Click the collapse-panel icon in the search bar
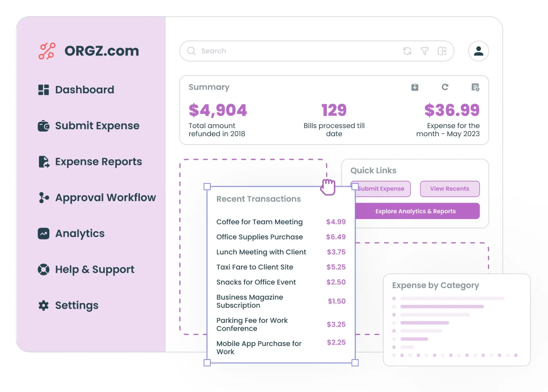The height and width of the screenshot is (392, 548). pos(442,51)
